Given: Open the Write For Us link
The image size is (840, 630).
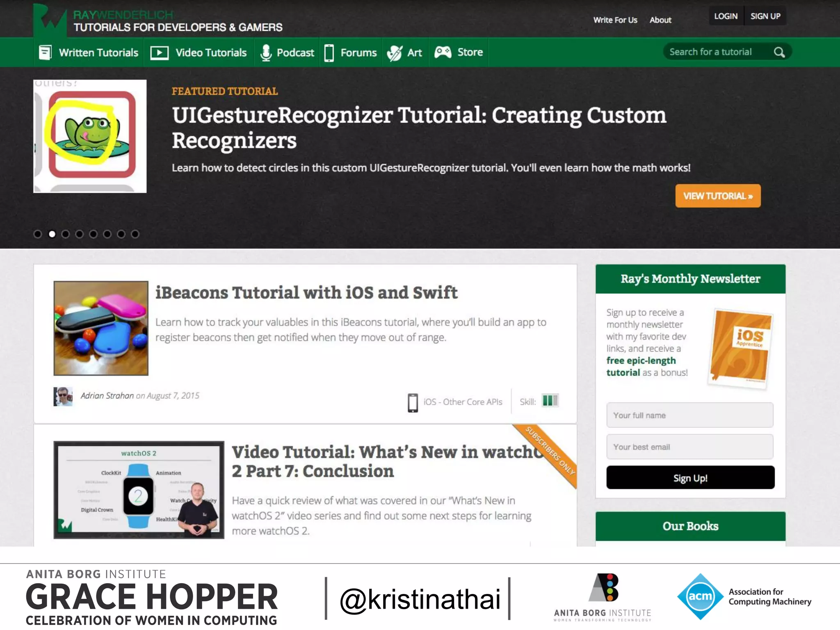Looking at the screenshot, I should pos(615,20).
